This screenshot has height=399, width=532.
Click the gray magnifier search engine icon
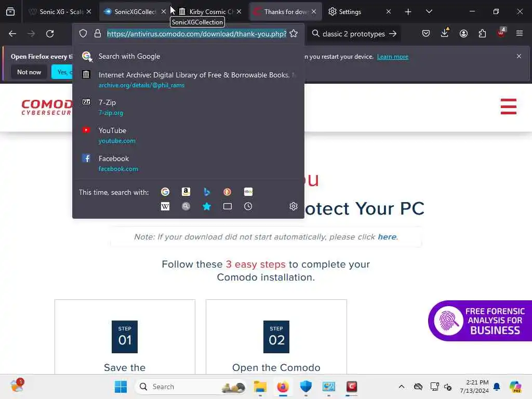coord(186,206)
